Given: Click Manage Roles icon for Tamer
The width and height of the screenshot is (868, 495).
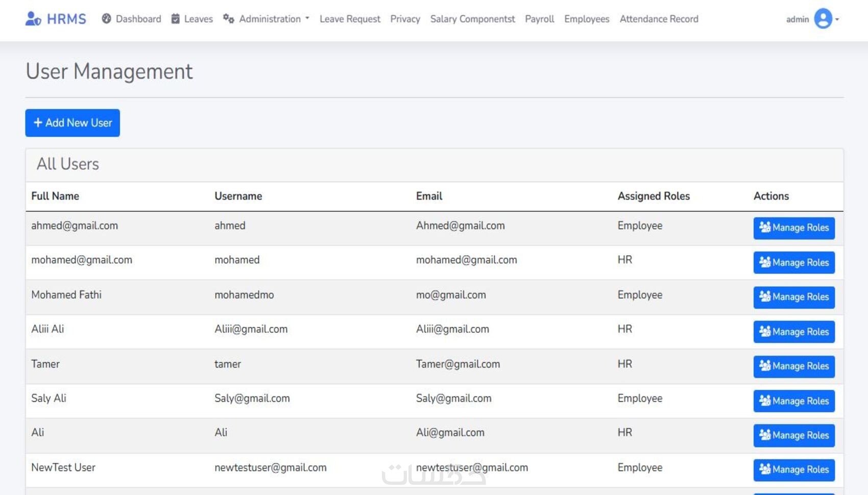Looking at the screenshot, I should pos(765,365).
